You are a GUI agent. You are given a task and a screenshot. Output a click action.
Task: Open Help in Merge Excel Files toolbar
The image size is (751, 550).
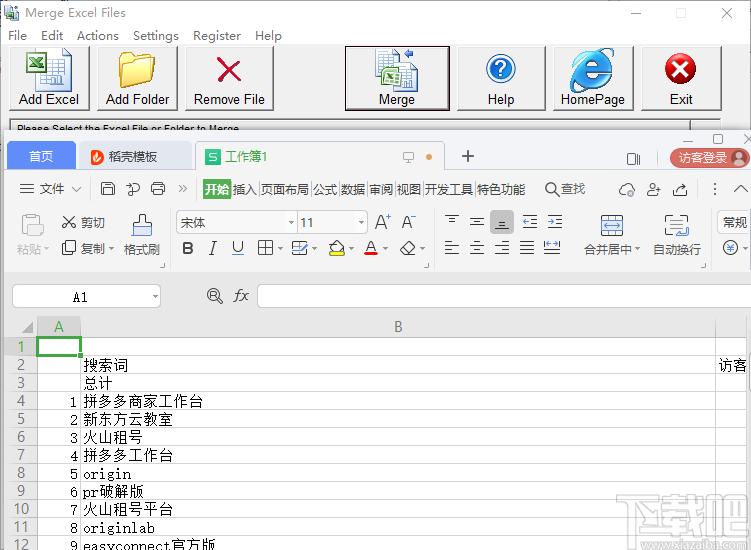[x=501, y=79]
